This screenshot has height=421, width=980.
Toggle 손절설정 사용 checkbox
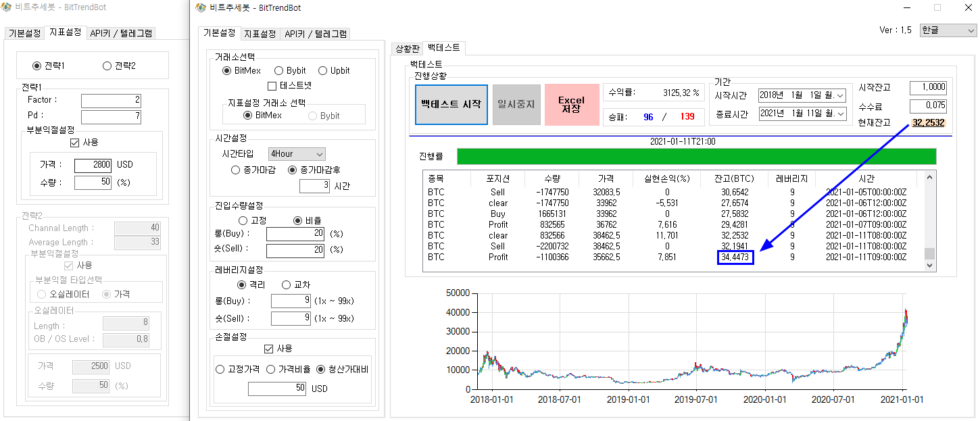268,349
